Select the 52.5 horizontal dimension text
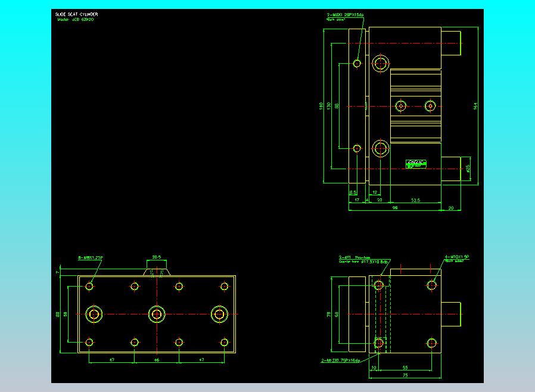 click(x=415, y=200)
